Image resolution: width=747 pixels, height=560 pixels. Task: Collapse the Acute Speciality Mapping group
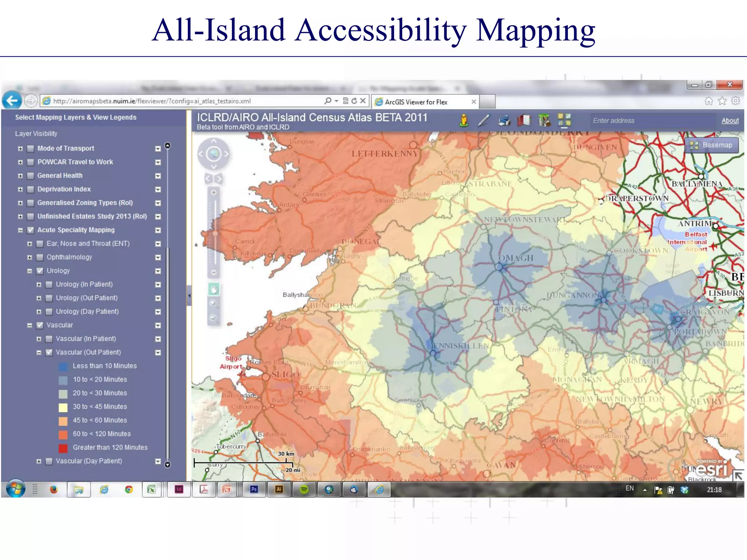[20, 230]
